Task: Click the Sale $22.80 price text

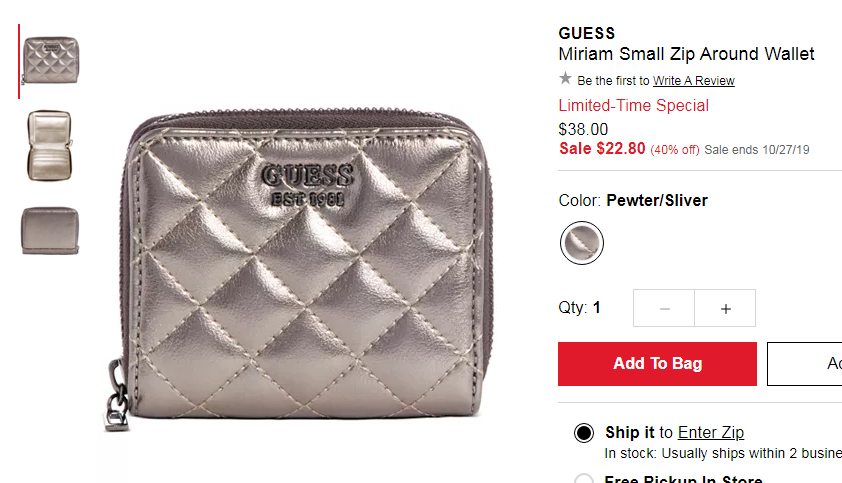Action: coord(602,149)
